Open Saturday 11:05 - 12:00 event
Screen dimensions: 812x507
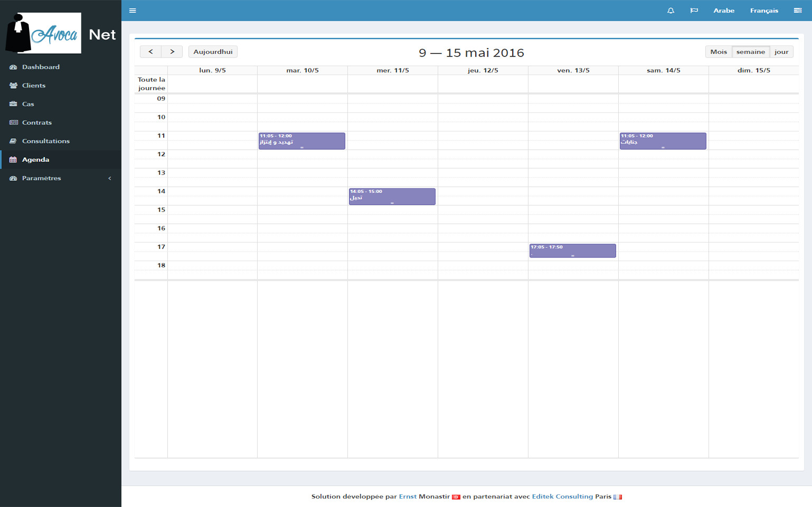[663, 141]
